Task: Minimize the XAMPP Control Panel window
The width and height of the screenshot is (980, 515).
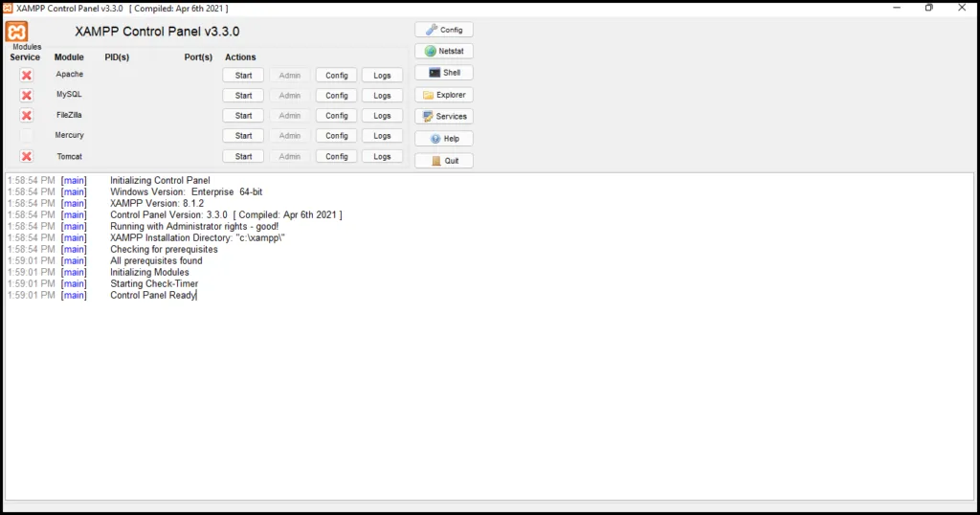Action: click(897, 8)
